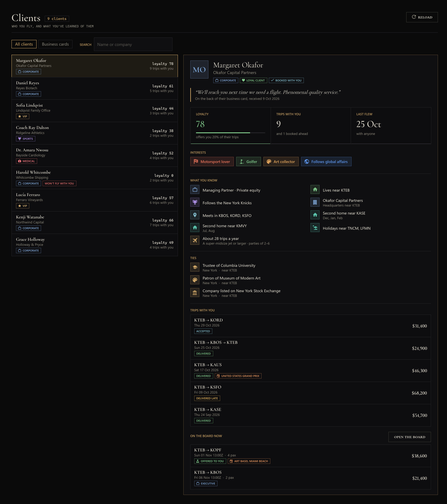Select client Daniel Reyes
This screenshot has height=504, width=447.
tap(95, 88)
